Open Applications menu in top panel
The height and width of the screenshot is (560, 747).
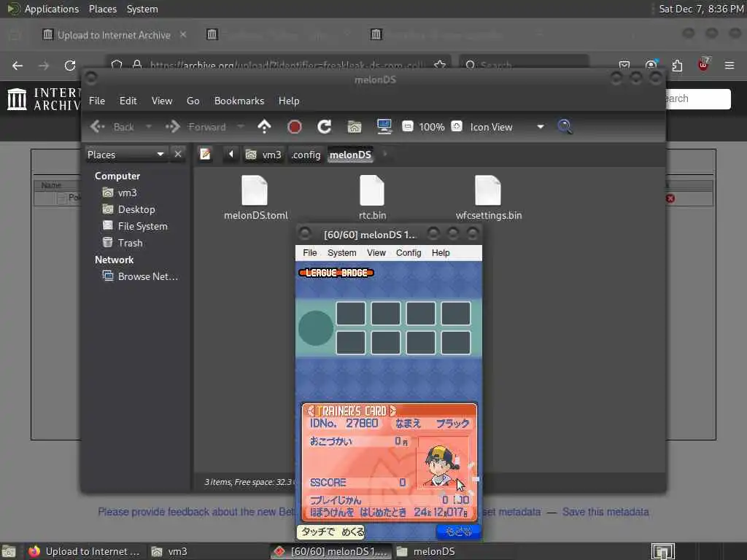[x=43, y=9]
